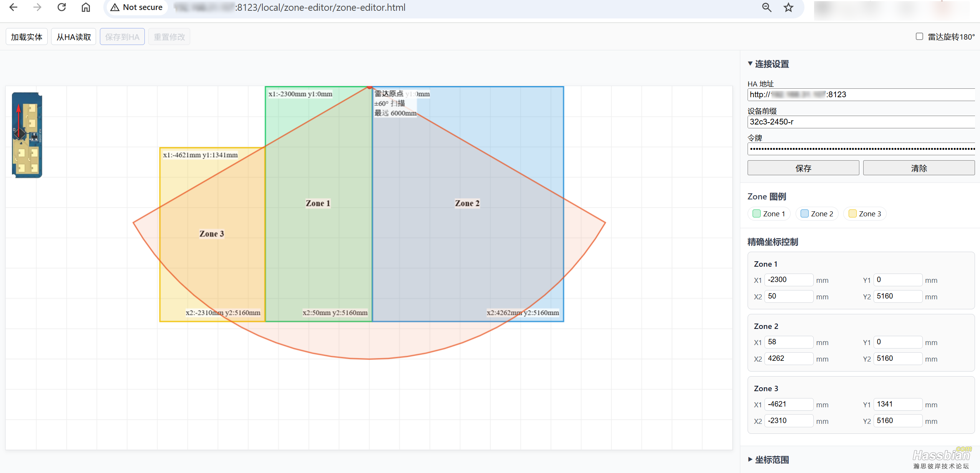Click the browser forward arrow
980x473 pixels.
click(37, 7)
